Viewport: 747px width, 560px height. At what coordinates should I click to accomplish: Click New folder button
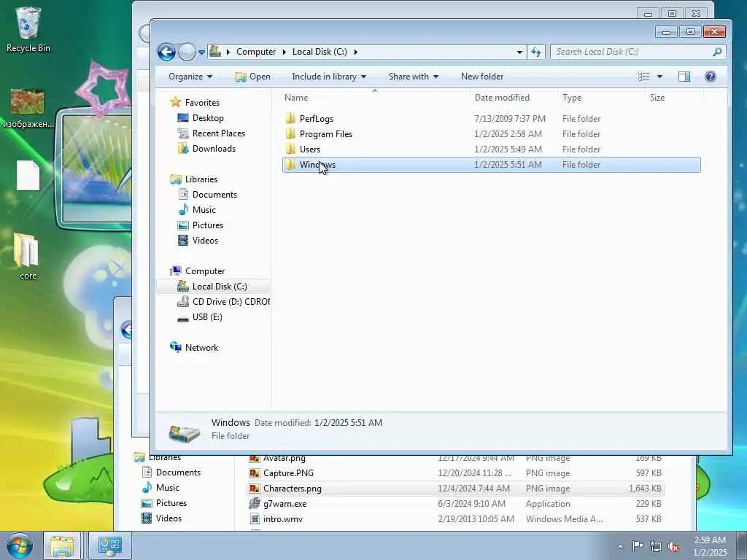coord(482,77)
